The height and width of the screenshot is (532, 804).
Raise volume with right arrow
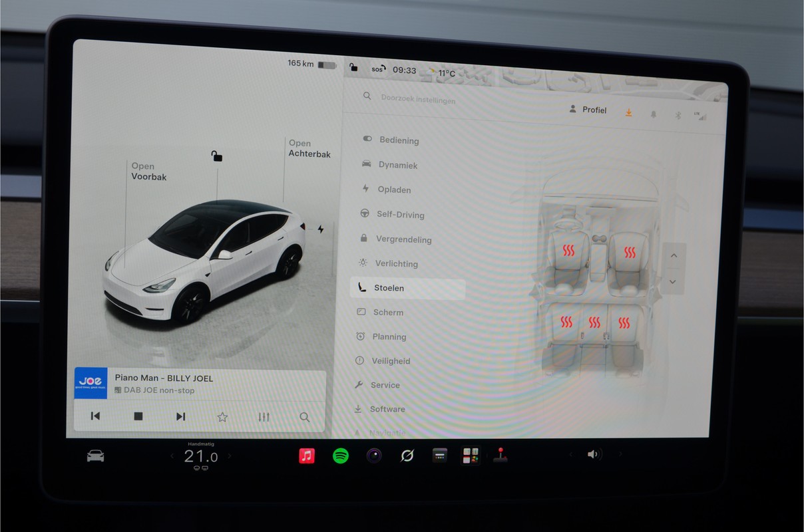[x=621, y=454]
